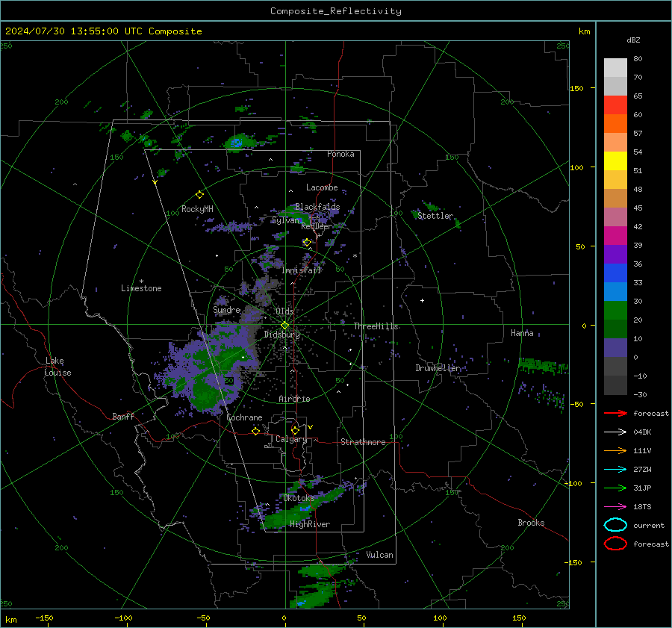Click the RockyMH label
Screen dimensions: 672x628
tap(197, 209)
